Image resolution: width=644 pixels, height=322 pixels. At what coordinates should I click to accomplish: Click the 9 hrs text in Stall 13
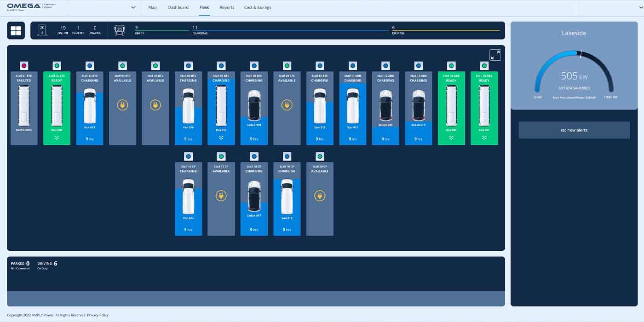pos(419,139)
